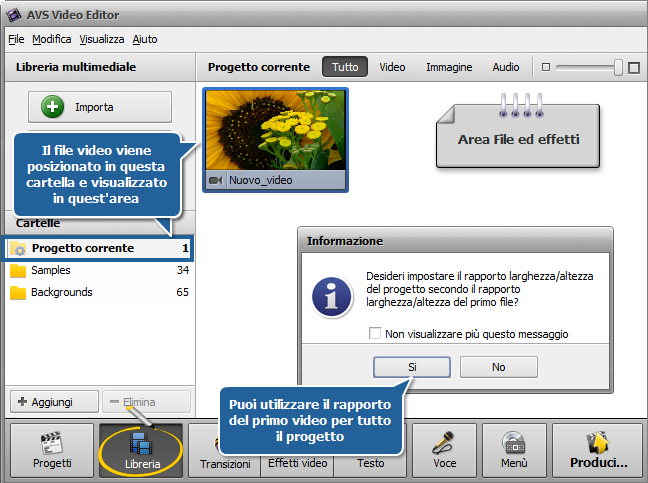Open the Progetti section
The height and width of the screenshot is (483, 648).
[x=52, y=450]
